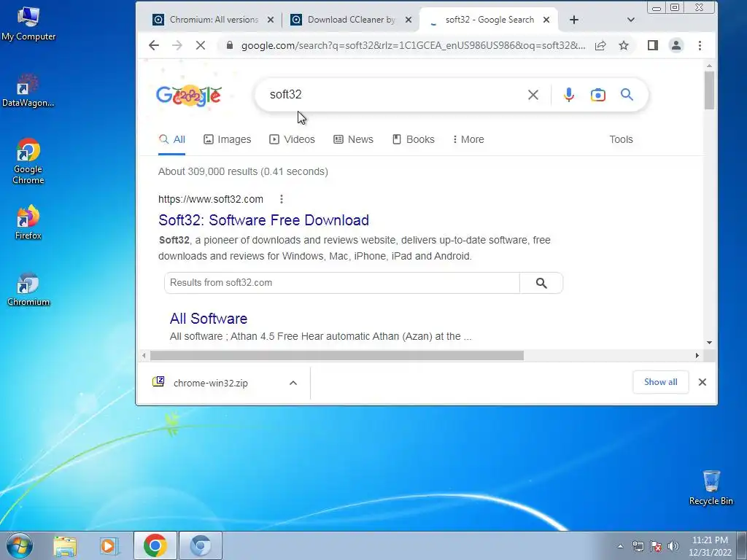Open the Chrome profile avatar
This screenshot has width=747, height=560.
676,46
